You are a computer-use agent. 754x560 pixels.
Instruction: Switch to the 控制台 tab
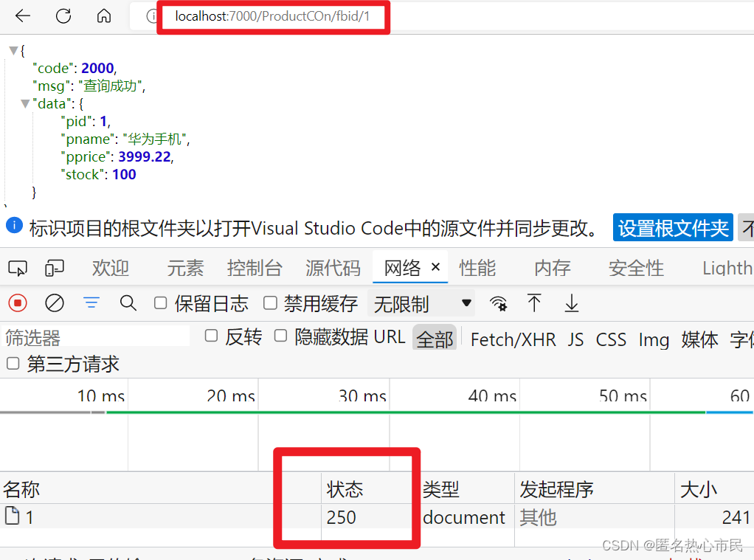(255, 268)
